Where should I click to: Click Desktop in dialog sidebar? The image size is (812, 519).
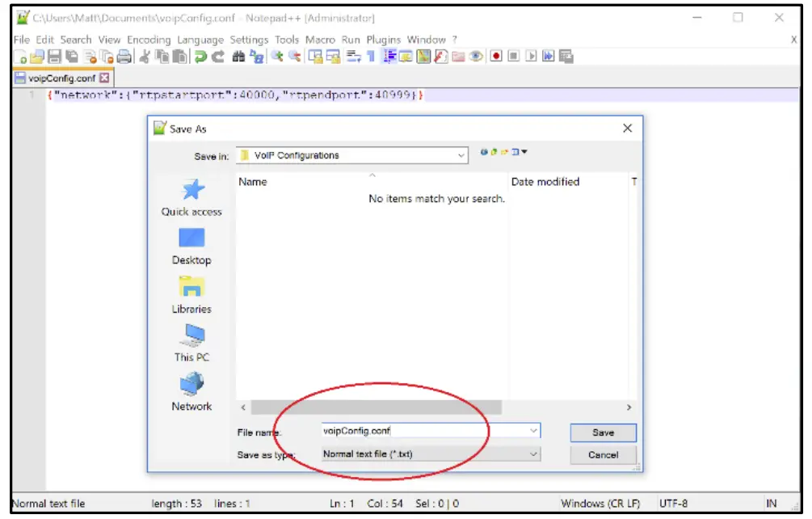[191, 247]
